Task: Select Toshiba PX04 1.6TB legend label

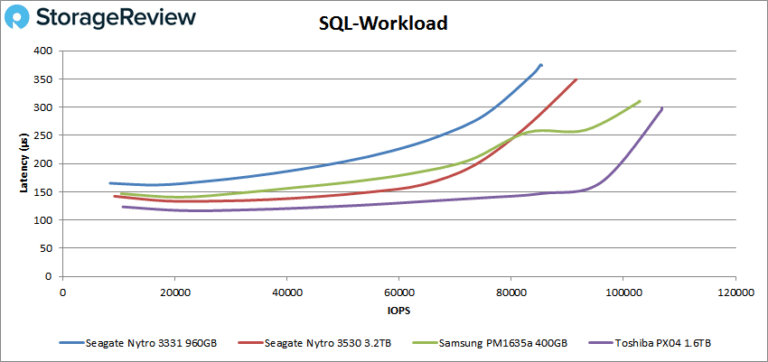Action: pyautogui.click(x=663, y=343)
